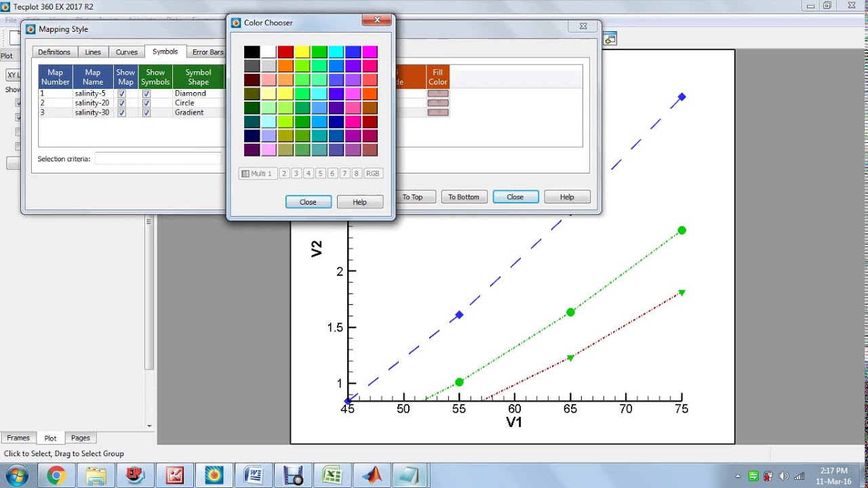The width and height of the screenshot is (868, 488).
Task: Pick the white swatch in Color Chooser
Action: tap(269, 52)
